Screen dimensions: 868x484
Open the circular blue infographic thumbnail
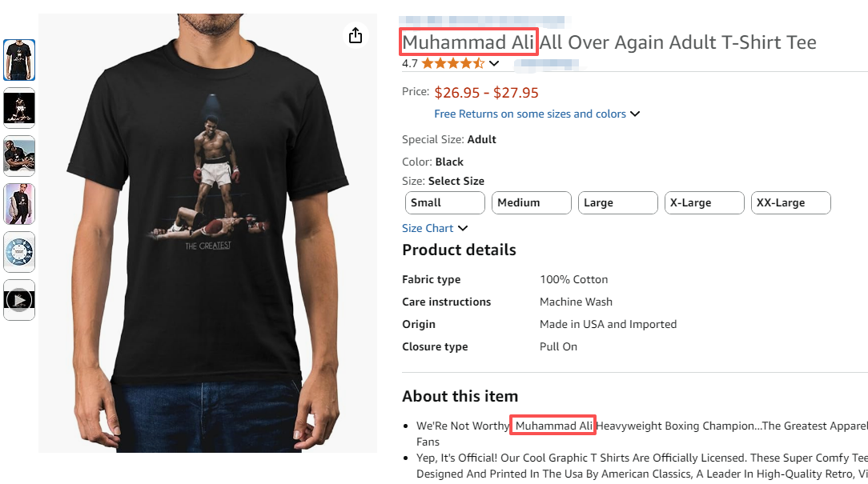(x=19, y=252)
